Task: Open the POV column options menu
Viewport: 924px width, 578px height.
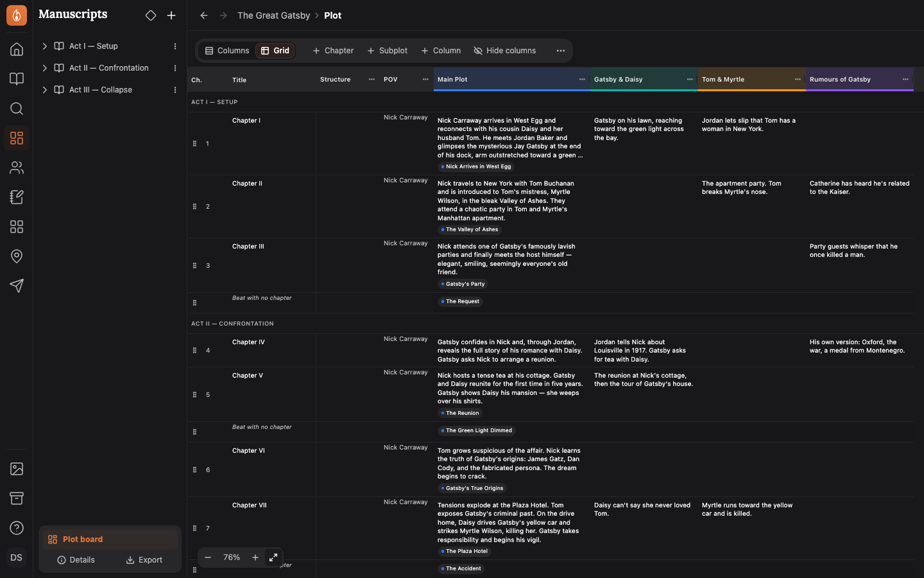Action: [425, 80]
